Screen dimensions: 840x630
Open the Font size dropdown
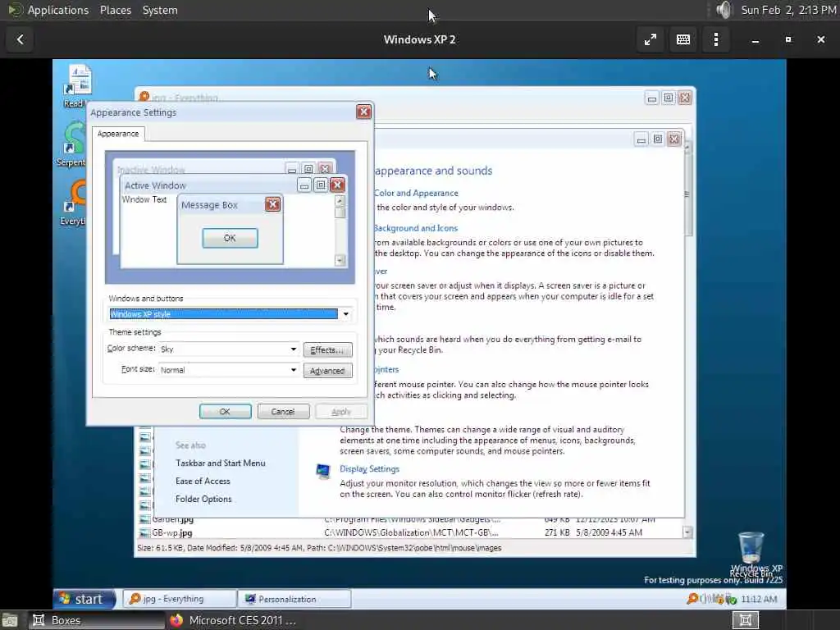click(294, 370)
